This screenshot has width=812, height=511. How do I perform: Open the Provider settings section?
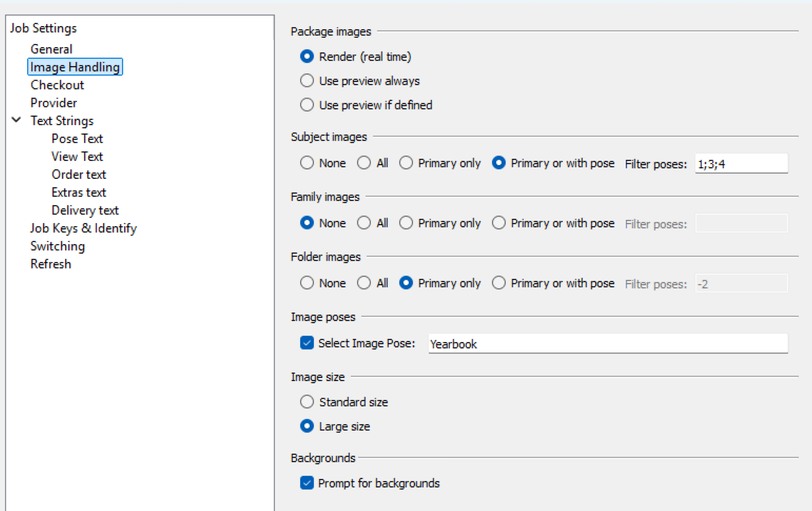coord(54,102)
